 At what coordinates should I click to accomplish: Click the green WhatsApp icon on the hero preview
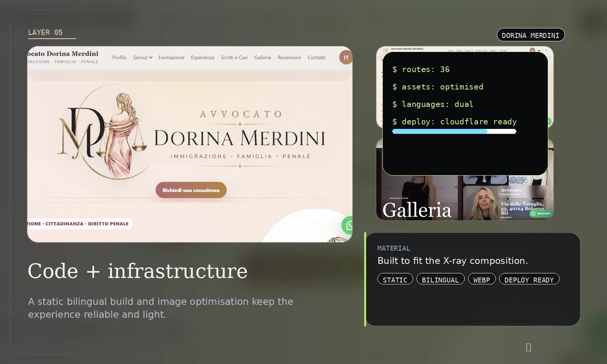tap(348, 225)
